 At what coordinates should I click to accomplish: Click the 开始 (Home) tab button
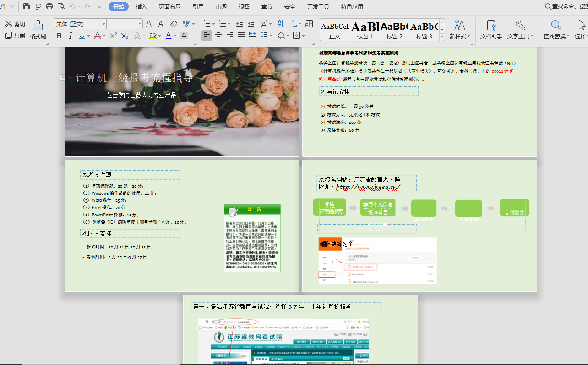coord(119,6)
